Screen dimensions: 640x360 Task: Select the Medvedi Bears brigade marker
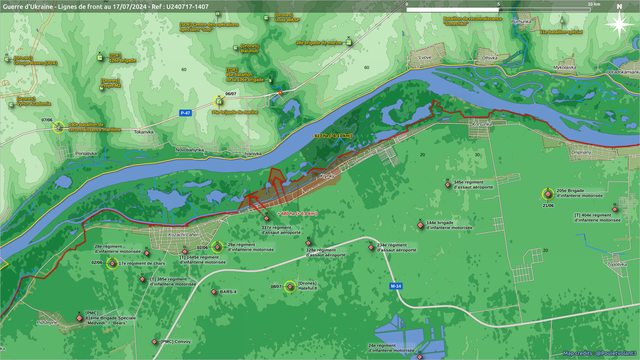(80, 318)
